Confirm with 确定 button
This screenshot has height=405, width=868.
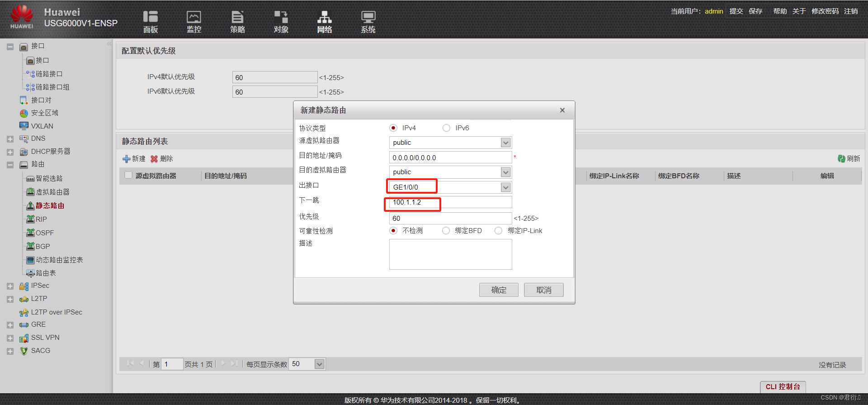pyautogui.click(x=499, y=290)
